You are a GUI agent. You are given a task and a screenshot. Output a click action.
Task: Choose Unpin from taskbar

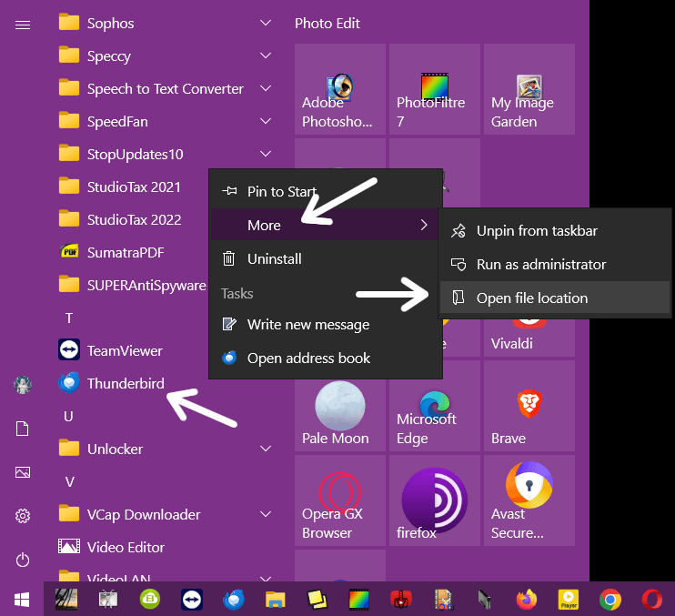tap(555, 231)
